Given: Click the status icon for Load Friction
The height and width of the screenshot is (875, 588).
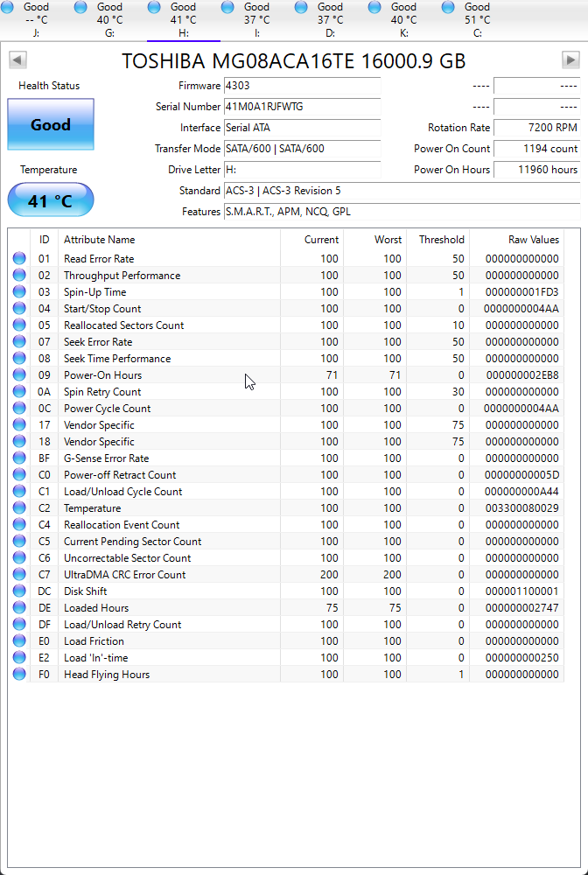Looking at the screenshot, I should pyautogui.click(x=19, y=641).
